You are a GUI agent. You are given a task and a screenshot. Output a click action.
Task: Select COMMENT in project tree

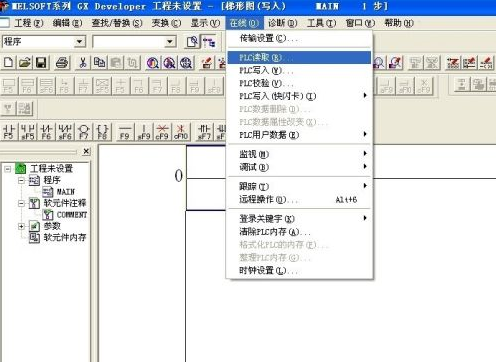pyautogui.click(x=72, y=215)
